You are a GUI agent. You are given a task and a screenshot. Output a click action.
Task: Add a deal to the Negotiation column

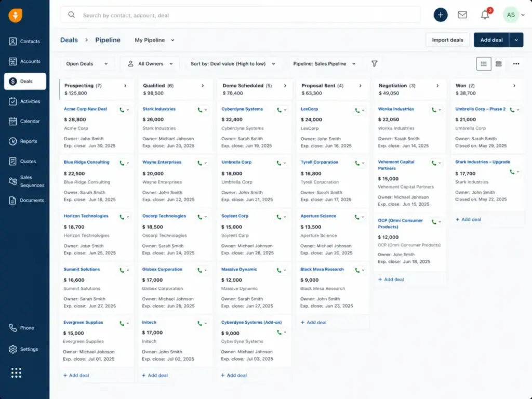pyautogui.click(x=391, y=280)
